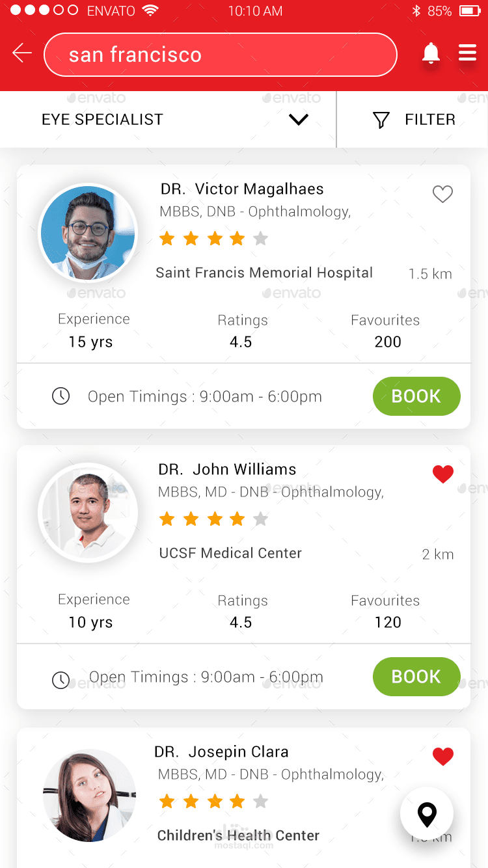Book Dr. Victor Magalhaes appointment

[416, 396]
